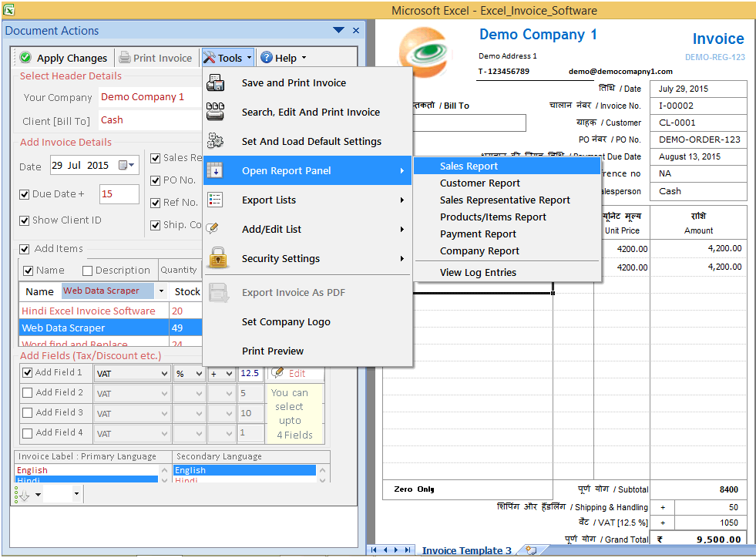The height and width of the screenshot is (558, 756).
Task: Open the VAT dropdown for Add Field 1
Action: 165,373
